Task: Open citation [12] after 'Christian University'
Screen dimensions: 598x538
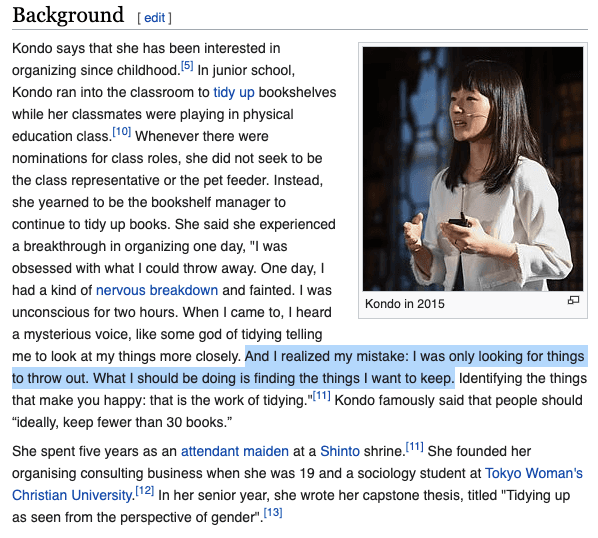Action: (145, 491)
